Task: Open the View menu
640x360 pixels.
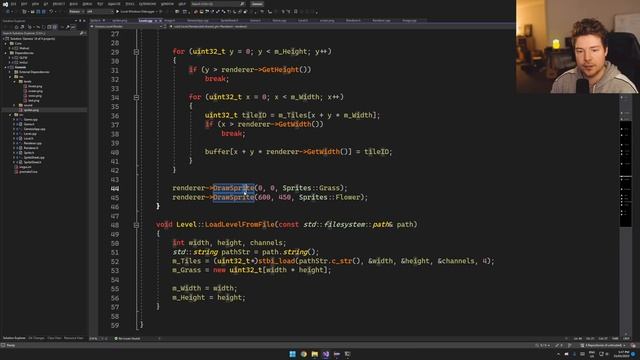Action: [x=35, y=4]
